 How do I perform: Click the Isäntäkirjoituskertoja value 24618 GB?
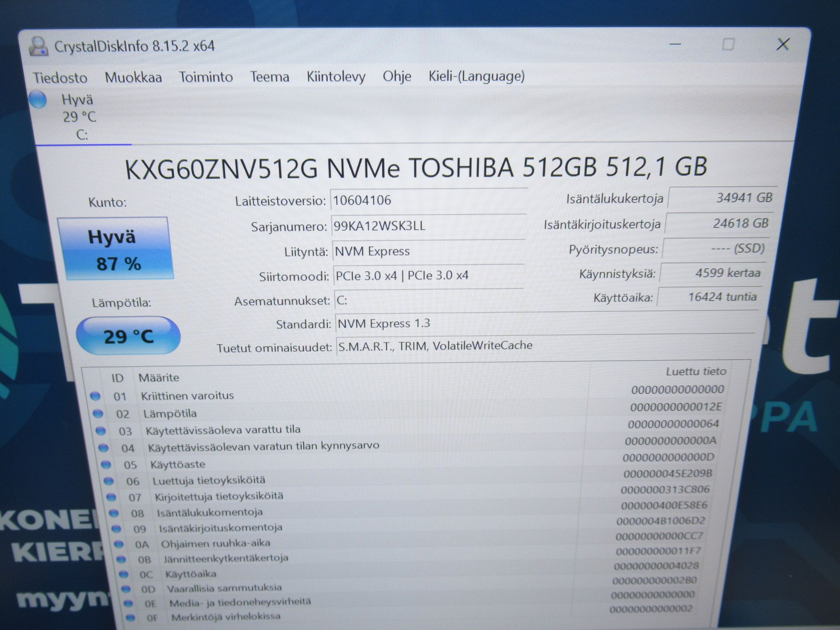[x=719, y=224]
